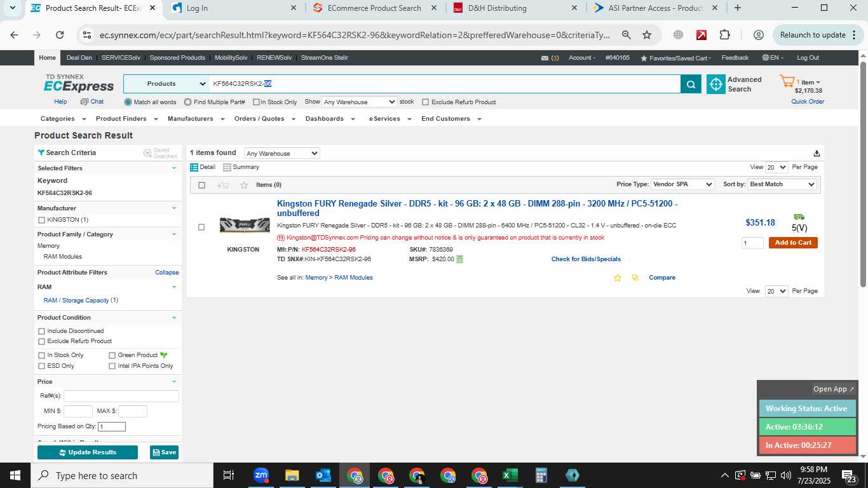Check the KINGSTON (1) manufacturer filter
Image resolution: width=868 pixels, height=488 pixels.
click(42, 220)
